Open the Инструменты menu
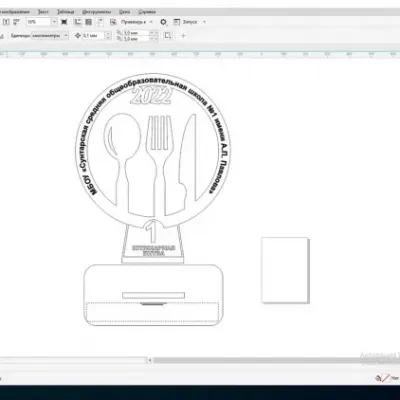 (97, 12)
